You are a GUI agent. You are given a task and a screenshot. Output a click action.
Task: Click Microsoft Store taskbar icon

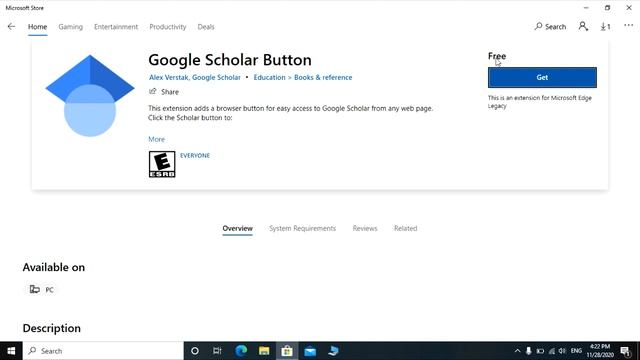click(287, 351)
